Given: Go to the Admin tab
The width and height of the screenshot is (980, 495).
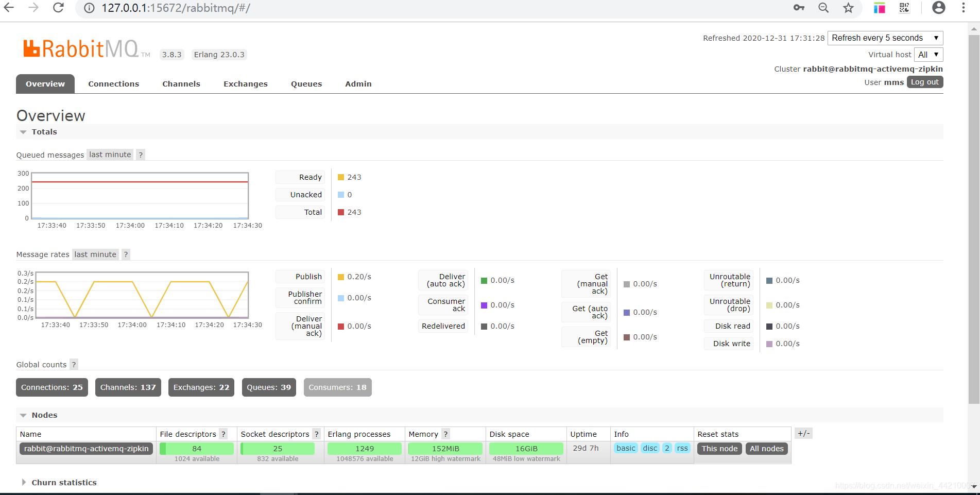Looking at the screenshot, I should [x=358, y=84].
